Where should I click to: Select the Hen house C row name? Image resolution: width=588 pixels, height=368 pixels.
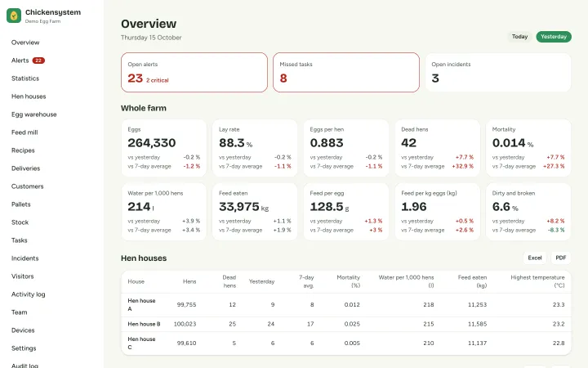click(141, 343)
